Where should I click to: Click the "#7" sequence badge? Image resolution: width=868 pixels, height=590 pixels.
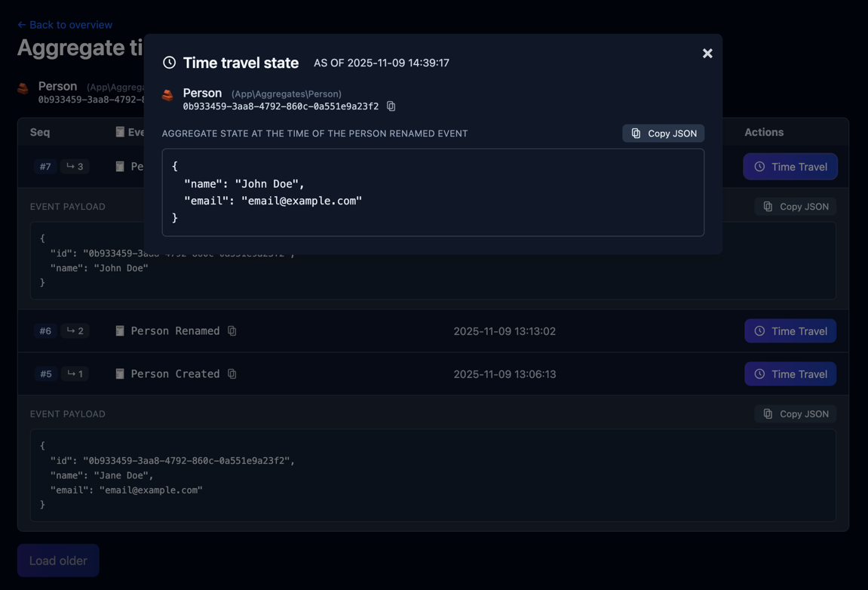[x=44, y=166]
